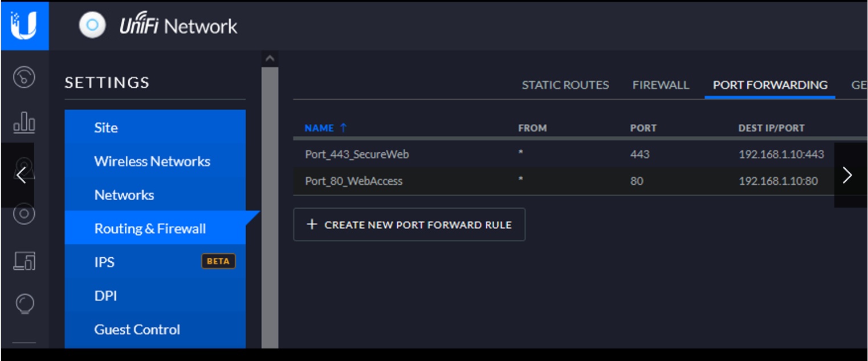Image resolution: width=868 pixels, height=361 pixels.
Task: Open the Dashboard gauge icon
Action: point(25,78)
